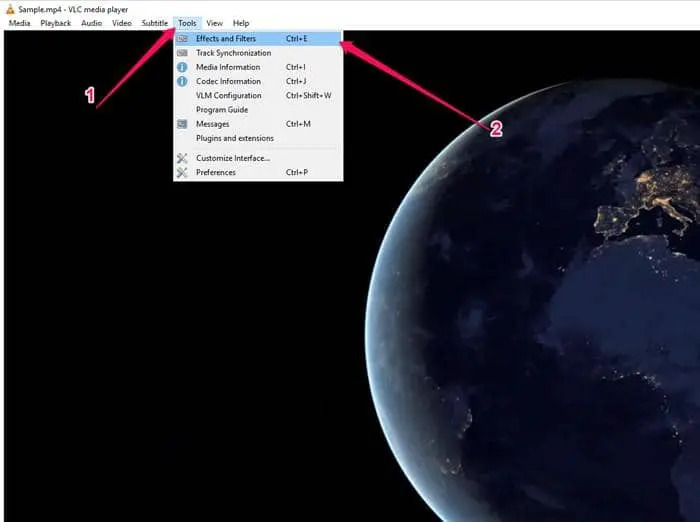Click the VLC cone icon in title bar
The image size is (700, 522).
point(9,9)
